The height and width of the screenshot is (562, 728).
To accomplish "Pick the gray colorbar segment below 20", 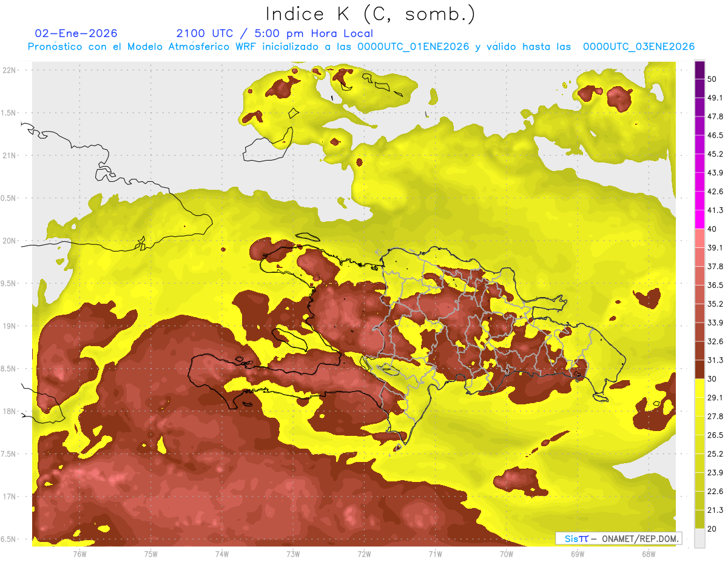I will coord(699,538).
